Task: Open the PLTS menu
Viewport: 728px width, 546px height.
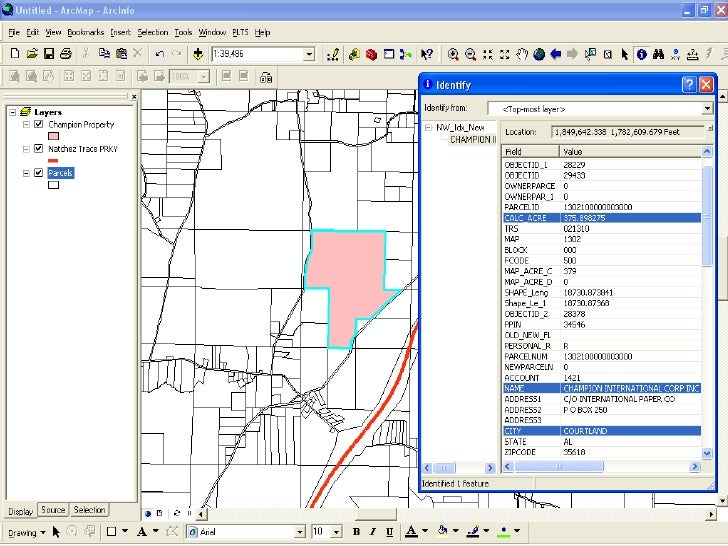Action: pyautogui.click(x=240, y=32)
